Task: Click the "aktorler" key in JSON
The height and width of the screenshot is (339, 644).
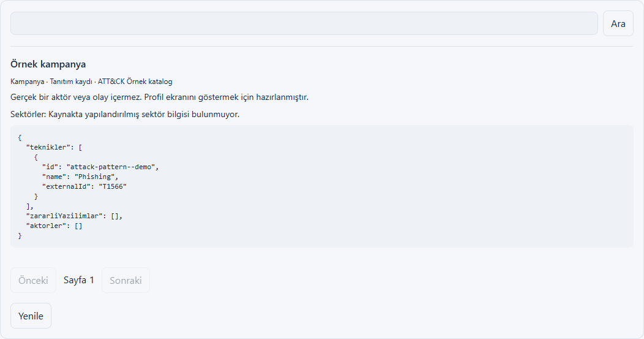Action: 47,226
